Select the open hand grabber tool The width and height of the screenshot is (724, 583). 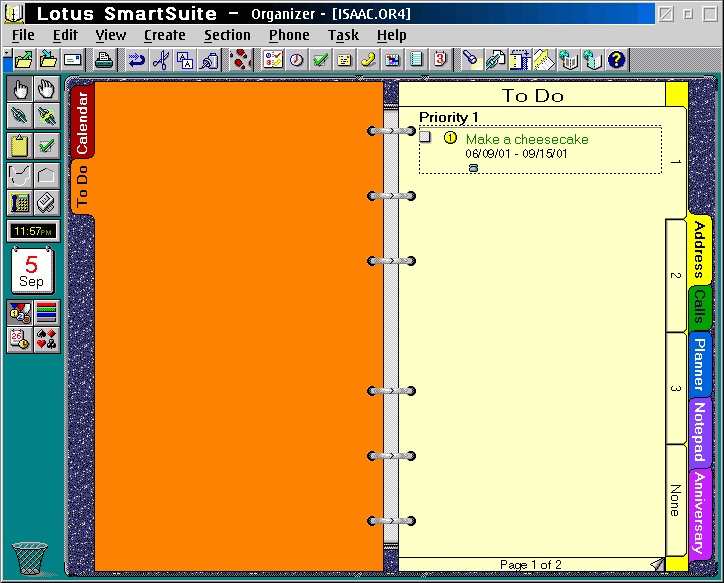pyautogui.click(x=47, y=89)
